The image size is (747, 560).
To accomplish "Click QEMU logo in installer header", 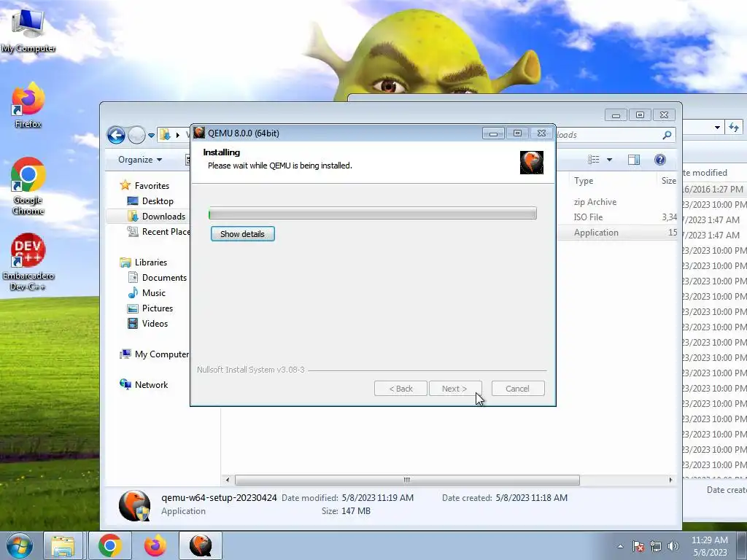I will point(531,163).
